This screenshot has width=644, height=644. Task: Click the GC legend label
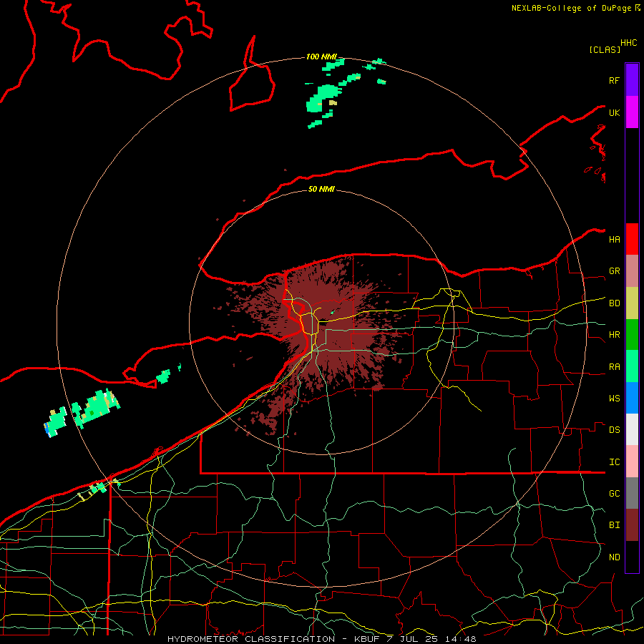point(614,494)
